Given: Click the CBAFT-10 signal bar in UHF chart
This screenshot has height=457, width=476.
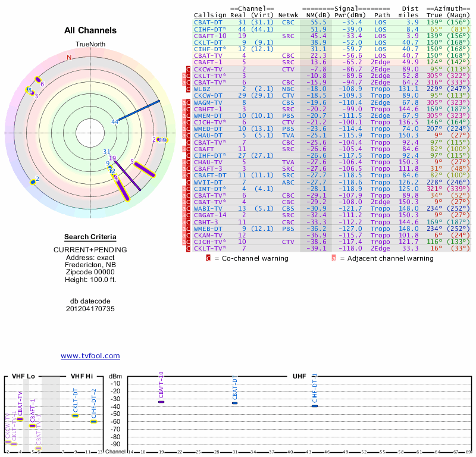Looking at the screenshot, I should point(161,402).
